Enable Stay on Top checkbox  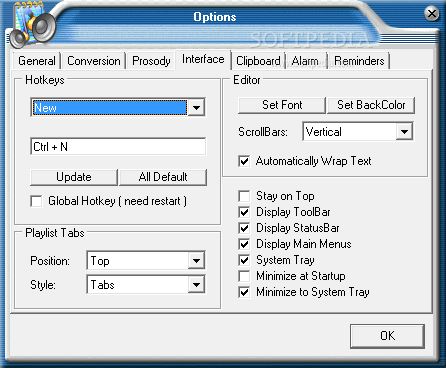[244, 196]
